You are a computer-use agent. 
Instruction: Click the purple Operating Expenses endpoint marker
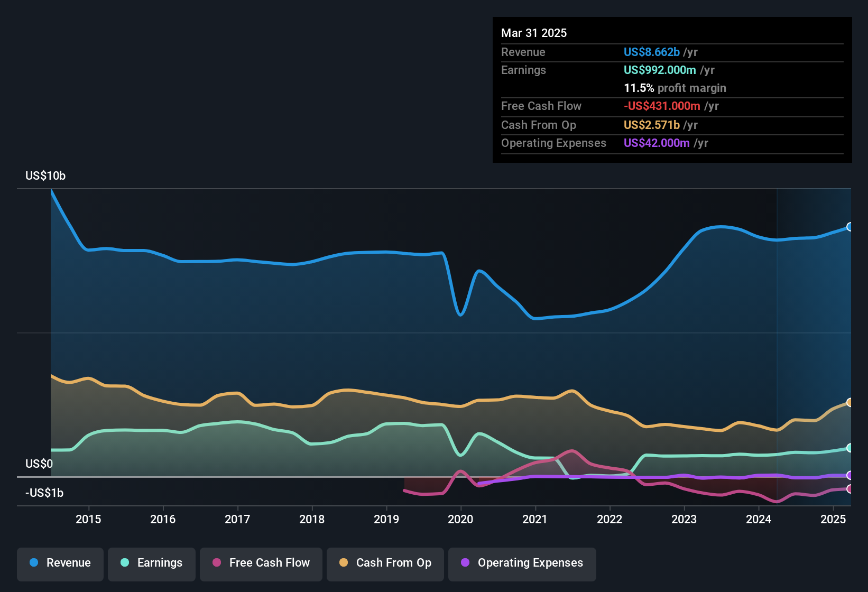pos(849,475)
